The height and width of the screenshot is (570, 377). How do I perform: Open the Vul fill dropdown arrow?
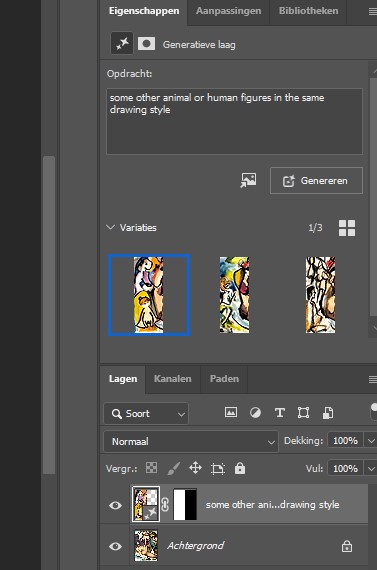(x=371, y=468)
